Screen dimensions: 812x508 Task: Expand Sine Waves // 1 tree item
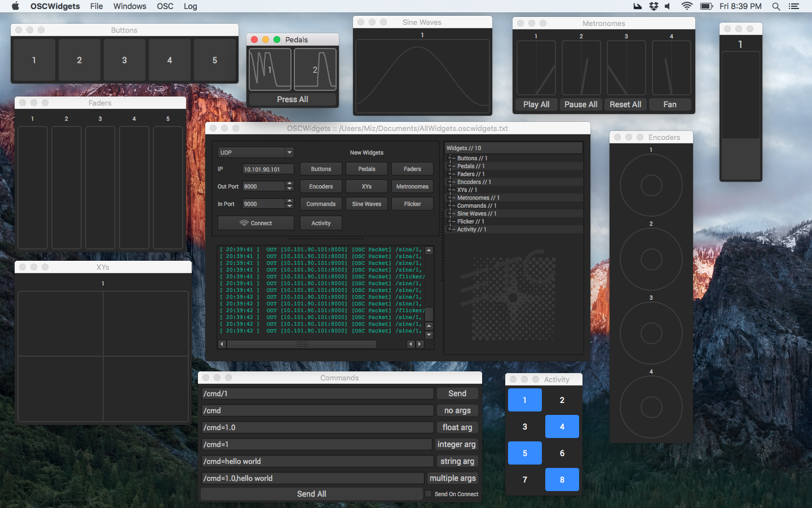[451, 214]
